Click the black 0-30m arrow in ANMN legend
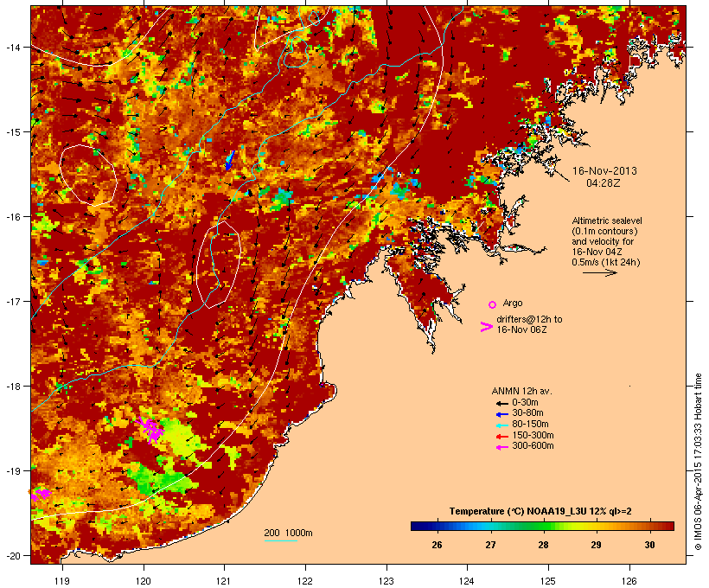The image size is (709, 588). 501,404
